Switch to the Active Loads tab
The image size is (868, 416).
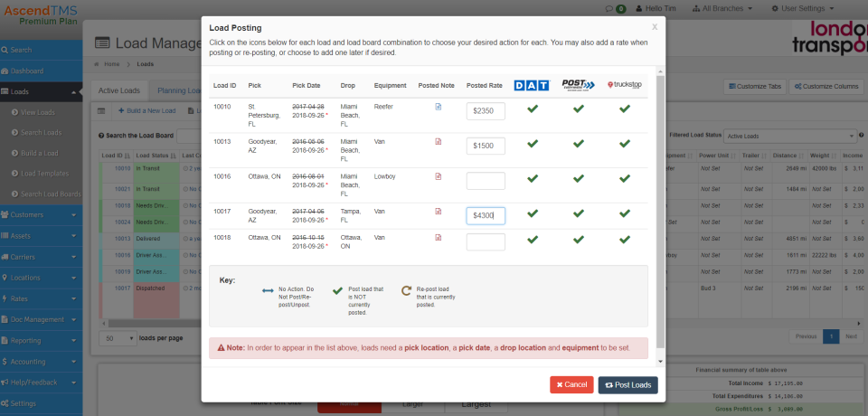point(119,90)
